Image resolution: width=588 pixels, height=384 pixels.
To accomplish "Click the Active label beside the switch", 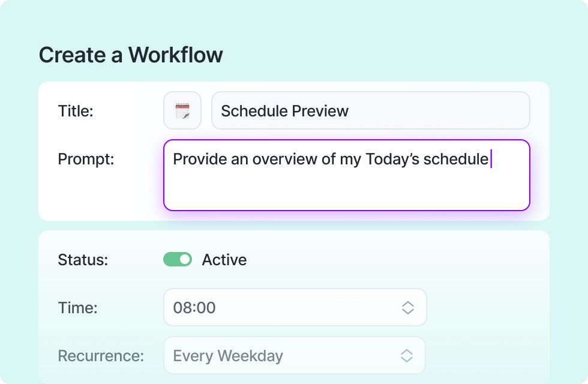I will click(x=224, y=259).
